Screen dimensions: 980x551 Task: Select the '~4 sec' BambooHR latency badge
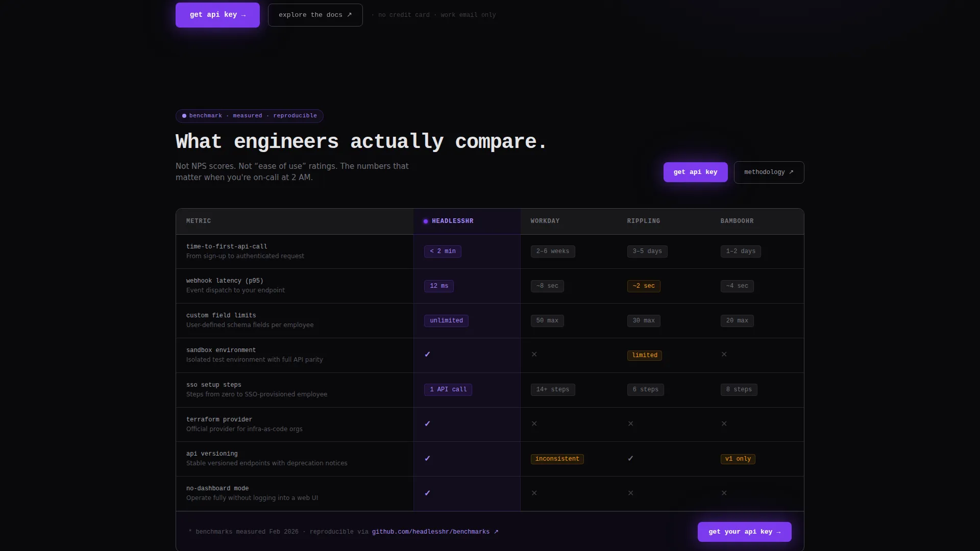tap(737, 286)
